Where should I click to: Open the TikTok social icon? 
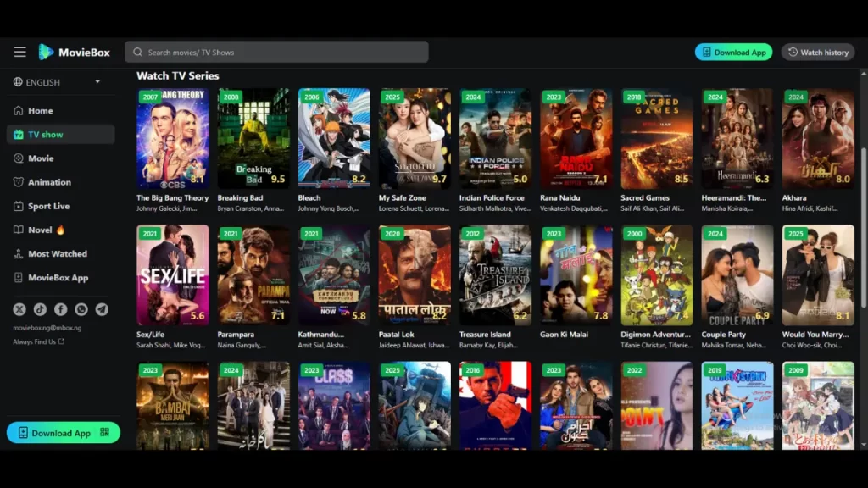pos(40,309)
